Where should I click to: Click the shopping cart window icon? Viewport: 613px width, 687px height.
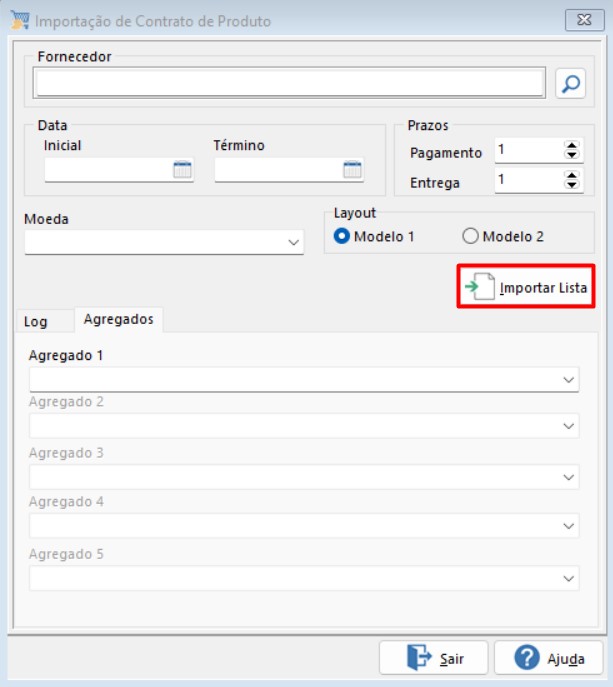pos(20,20)
